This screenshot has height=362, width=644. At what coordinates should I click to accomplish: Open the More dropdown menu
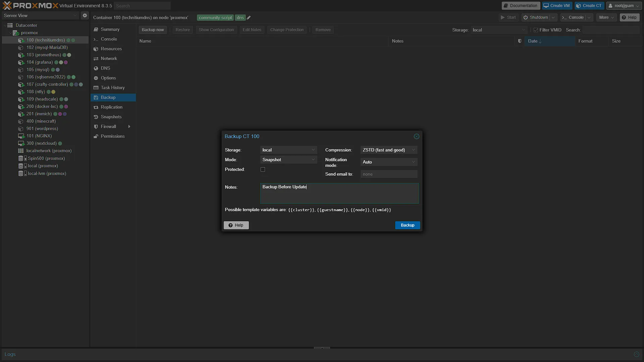click(606, 17)
